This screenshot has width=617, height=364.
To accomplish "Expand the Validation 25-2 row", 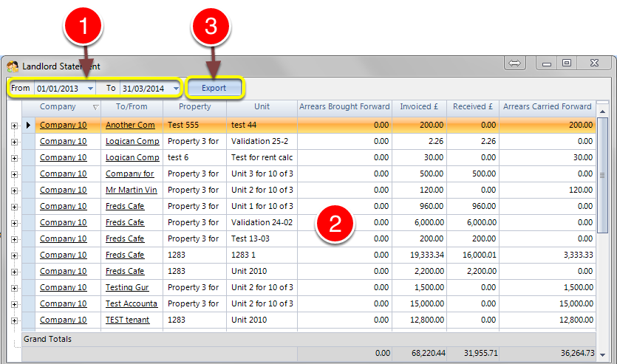I will 14,142.
